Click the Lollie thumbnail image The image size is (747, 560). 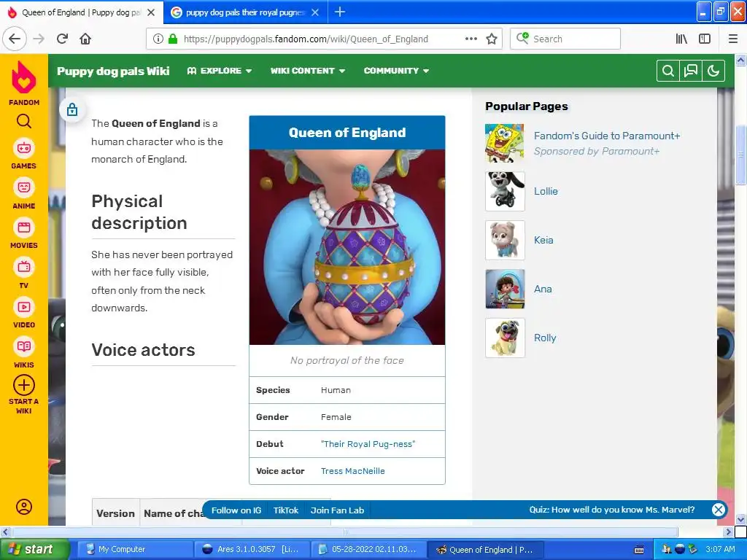click(x=505, y=192)
